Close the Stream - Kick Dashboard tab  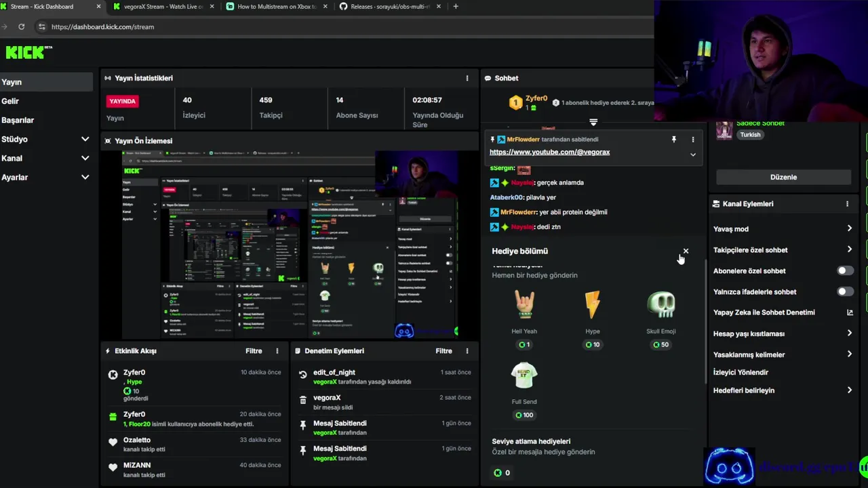click(x=99, y=7)
